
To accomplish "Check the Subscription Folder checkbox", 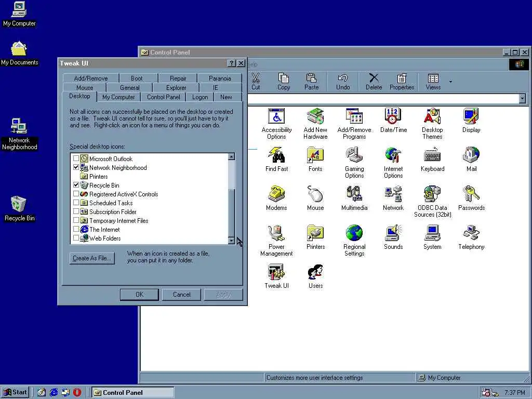I will (76, 211).
